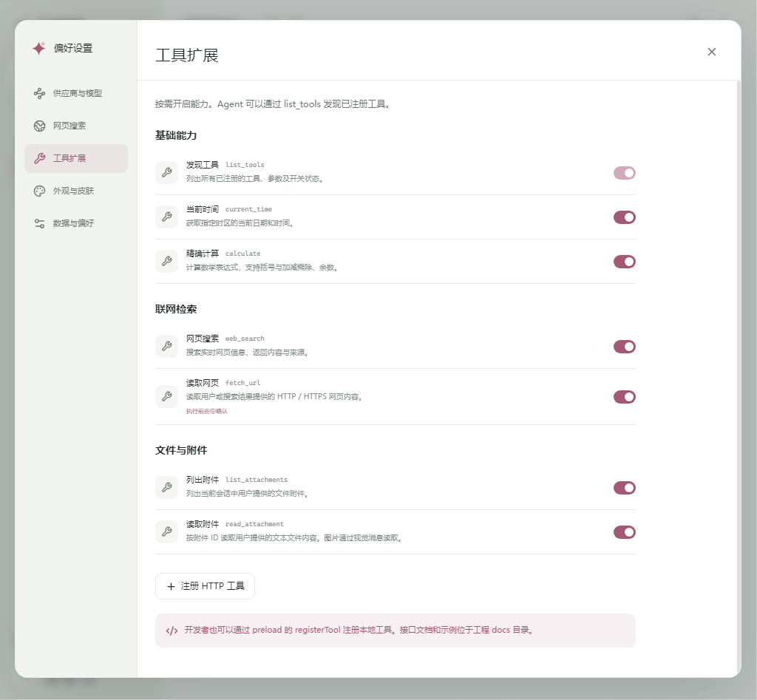Image resolution: width=757 pixels, height=700 pixels.
Task: Click the 工具扩展 page title
Action: coord(187,55)
